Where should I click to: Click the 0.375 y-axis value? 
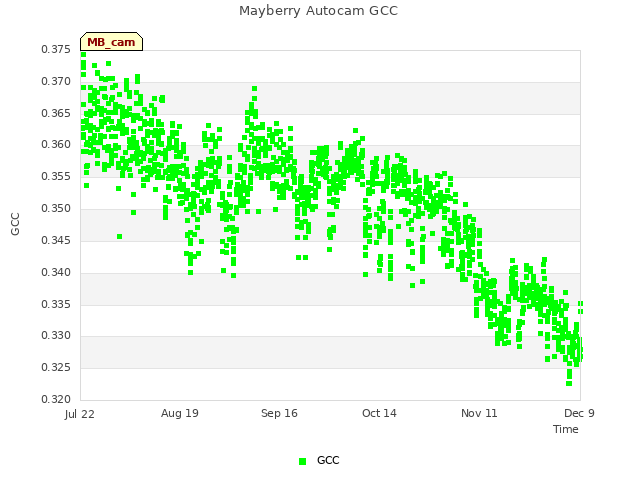pos(56,49)
